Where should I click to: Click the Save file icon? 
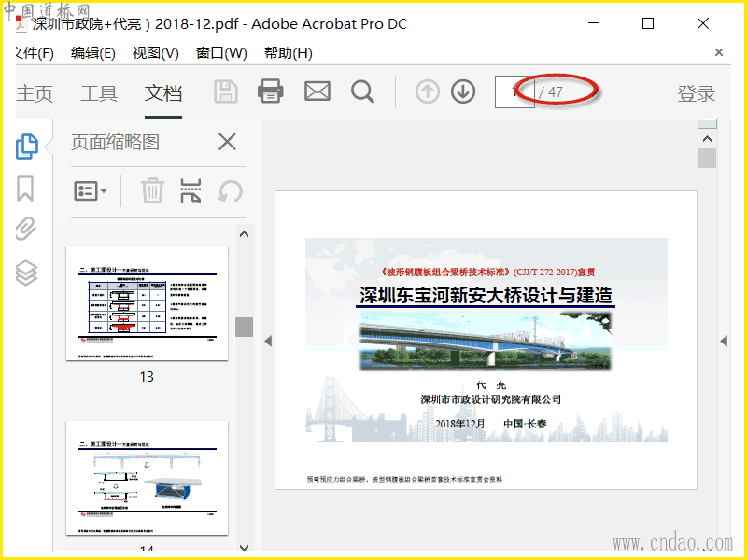(226, 91)
